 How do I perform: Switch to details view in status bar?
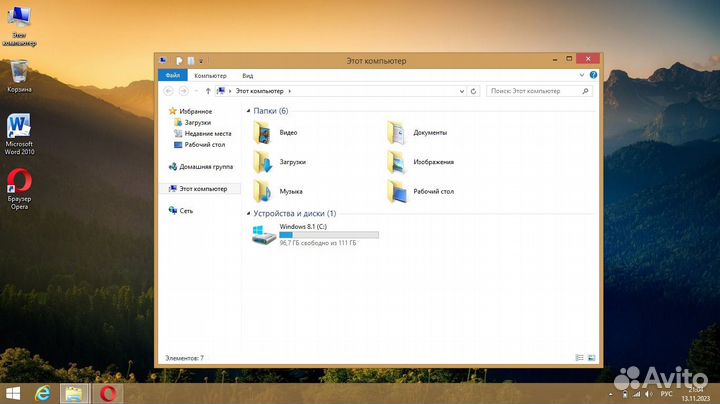click(x=580, y=357)
